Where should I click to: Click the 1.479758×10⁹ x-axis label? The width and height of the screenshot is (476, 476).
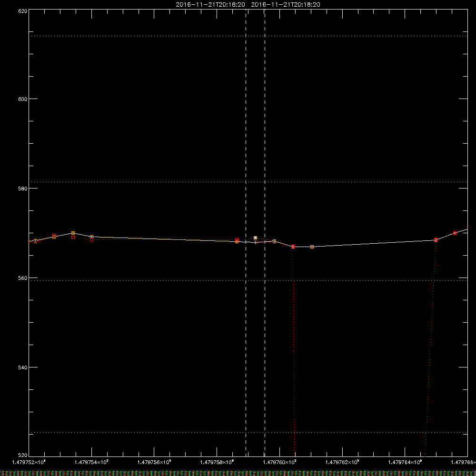coord(217,462)
